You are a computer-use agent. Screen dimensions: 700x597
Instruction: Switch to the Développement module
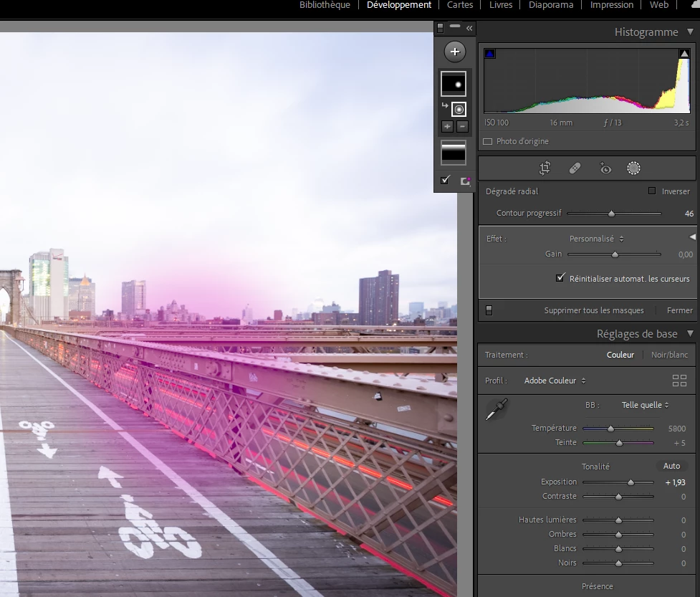[399, 5]
